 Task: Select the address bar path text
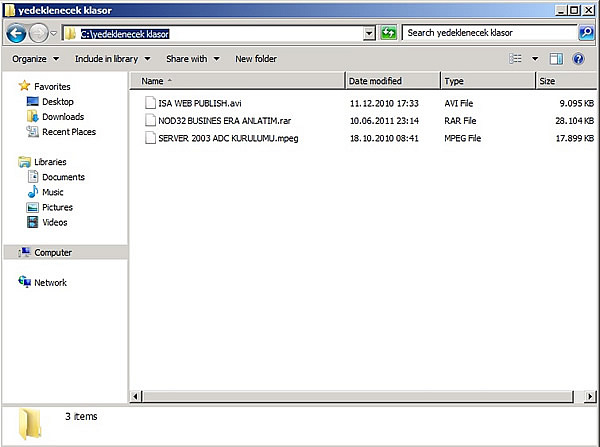pyautogui.click(x=125, y=34)
